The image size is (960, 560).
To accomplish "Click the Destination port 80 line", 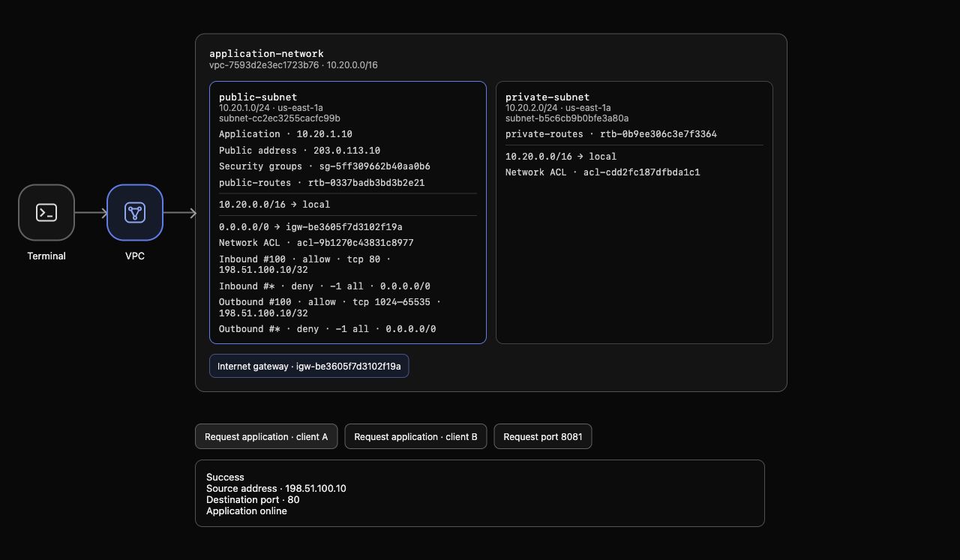I will (253, 499).
